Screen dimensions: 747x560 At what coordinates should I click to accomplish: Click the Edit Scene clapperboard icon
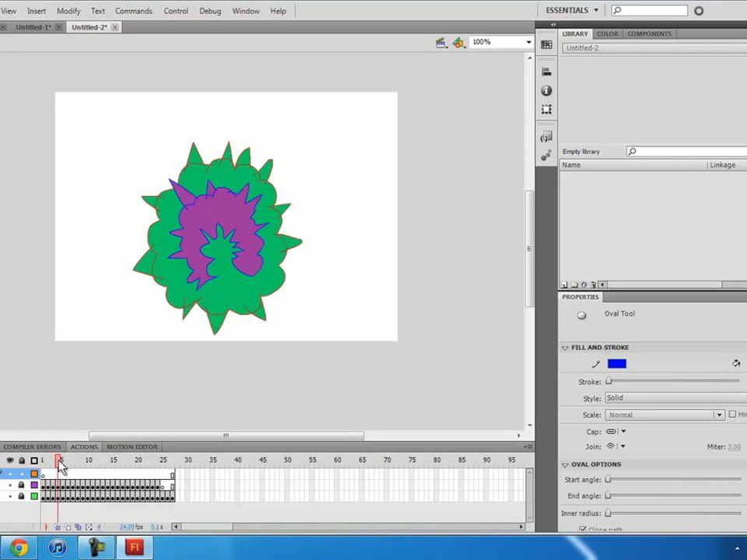click(441, 43)
